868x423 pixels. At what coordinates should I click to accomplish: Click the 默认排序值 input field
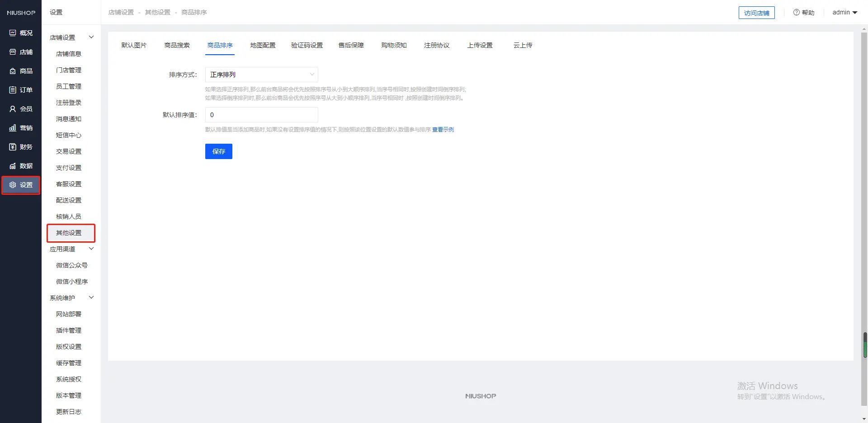point(261,115)
